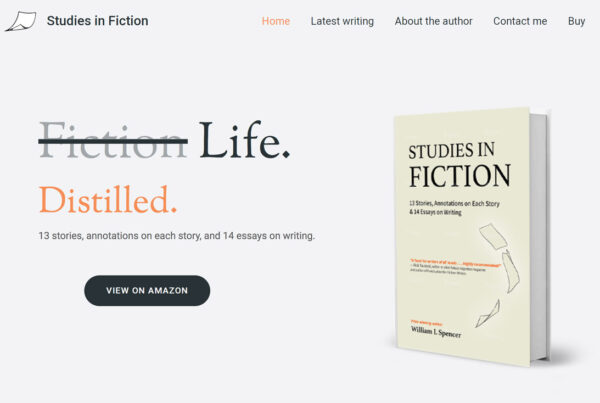Open the Studies in Fiction site title
Viewport: 600px width, 403px height.
(97, 21)
